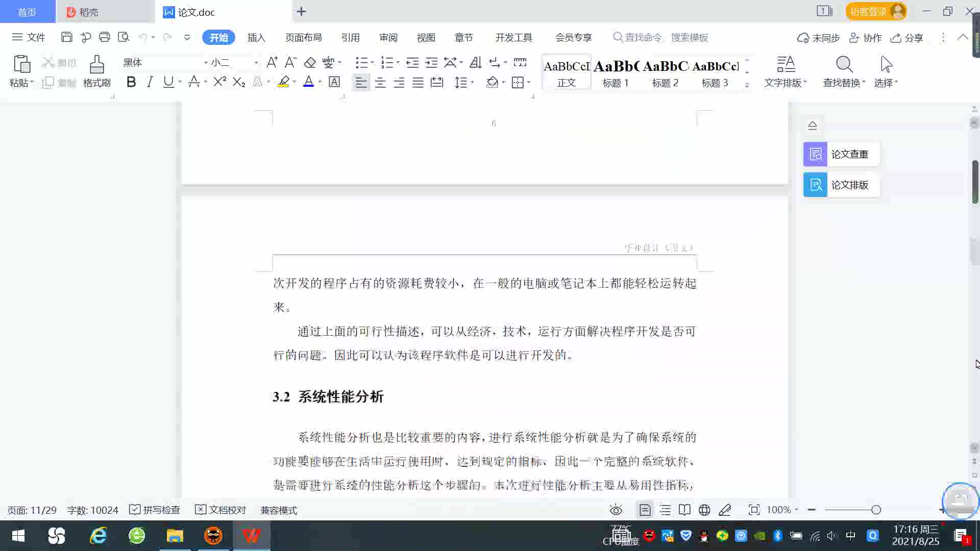Screen dimensions: 980x551
Task: Click the 论文排版 button
Action: pos(841,185)
